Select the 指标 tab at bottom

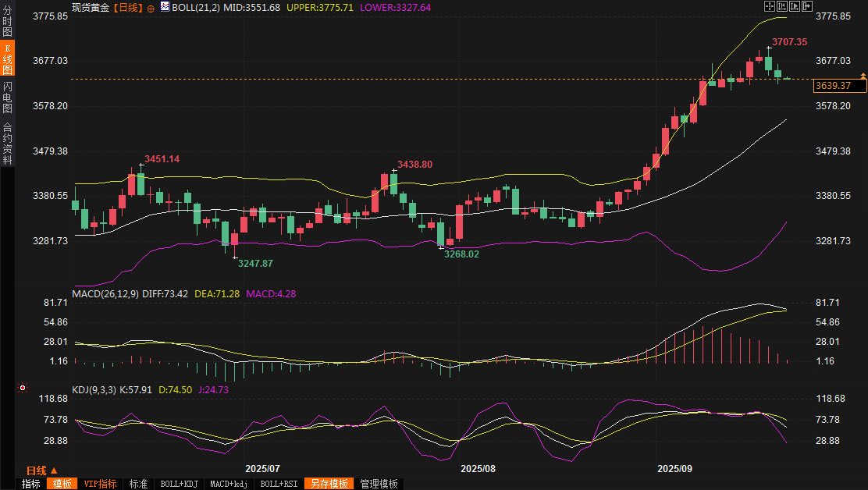30,484
